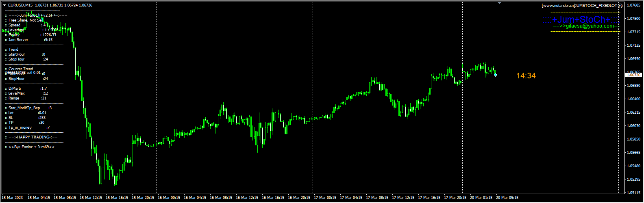Screen dimensions: 644x203
Task: Click the >>By: Fanioz + Jum69<< credit line
Action: pyautogui.click(x=30, y=147)
